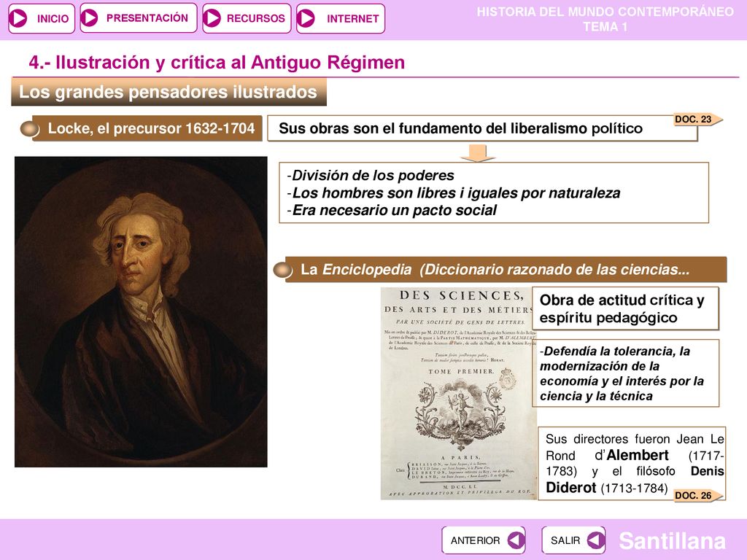The width and height of the screenshot is (747, 560).
Task: Click the 'HISTORIA DEL MUNDO CONTEMPORÁNEO TEMA 1' header
Action: point(605,19)
